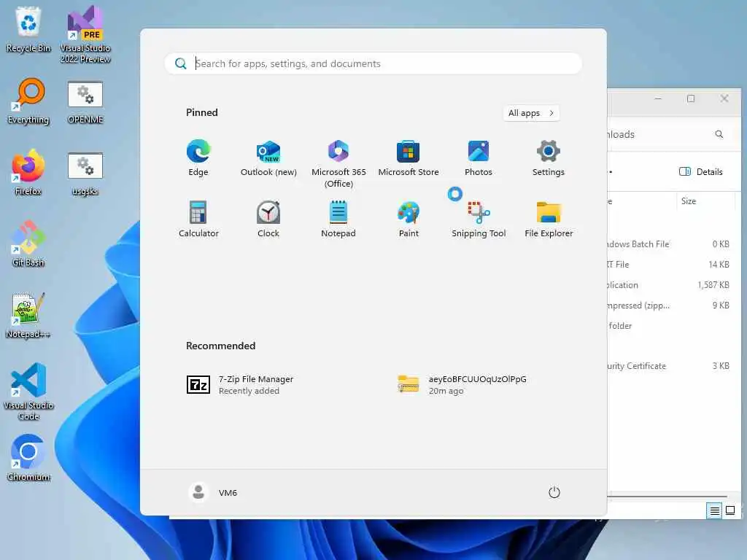The height and width of the screenshot is (560, 747).
Task: Open the Paint app
Action: pos(409,219)
